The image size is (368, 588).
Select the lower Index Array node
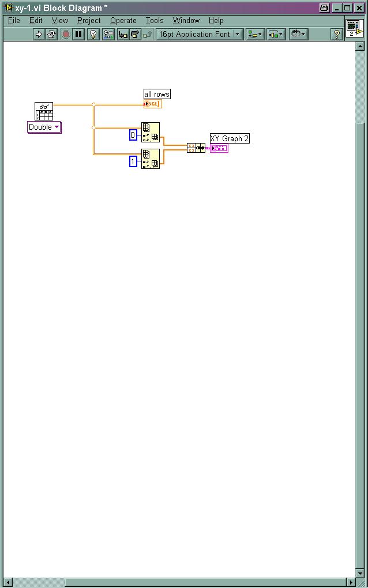point(151,159)
